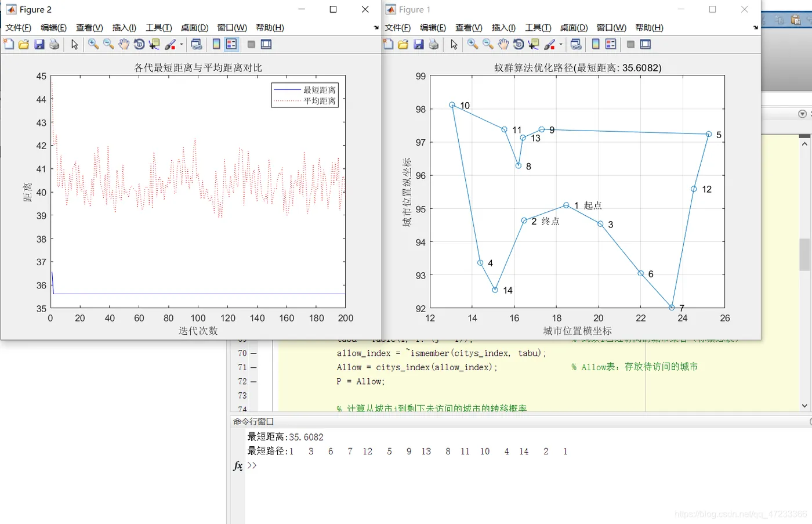Select the Rotate 3D tool in Figure 1
The width and height of the screenshot is (812, 524).
click(x=519, y=44)
